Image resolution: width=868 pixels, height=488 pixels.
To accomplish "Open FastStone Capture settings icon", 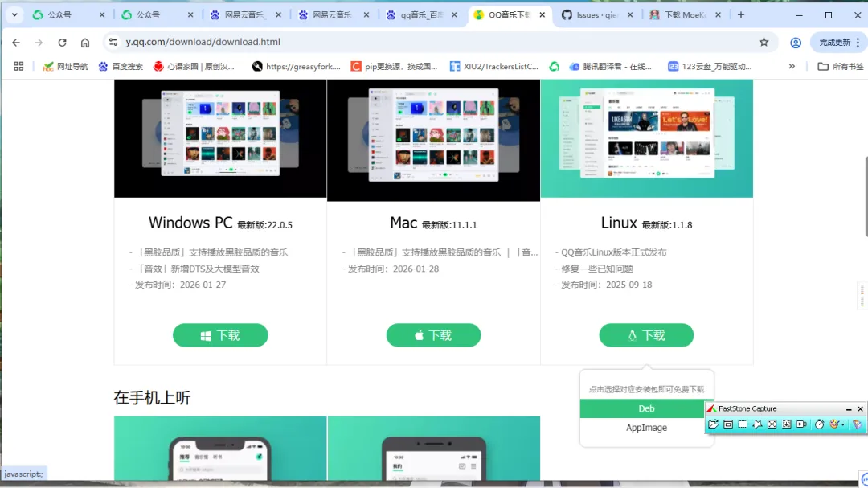I will click(857, 424).
